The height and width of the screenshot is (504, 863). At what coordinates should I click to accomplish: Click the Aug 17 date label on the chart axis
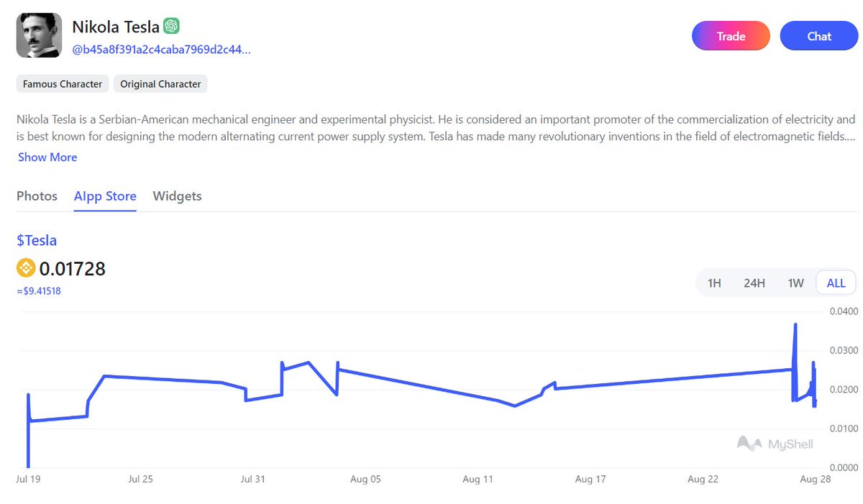(590, 480)
